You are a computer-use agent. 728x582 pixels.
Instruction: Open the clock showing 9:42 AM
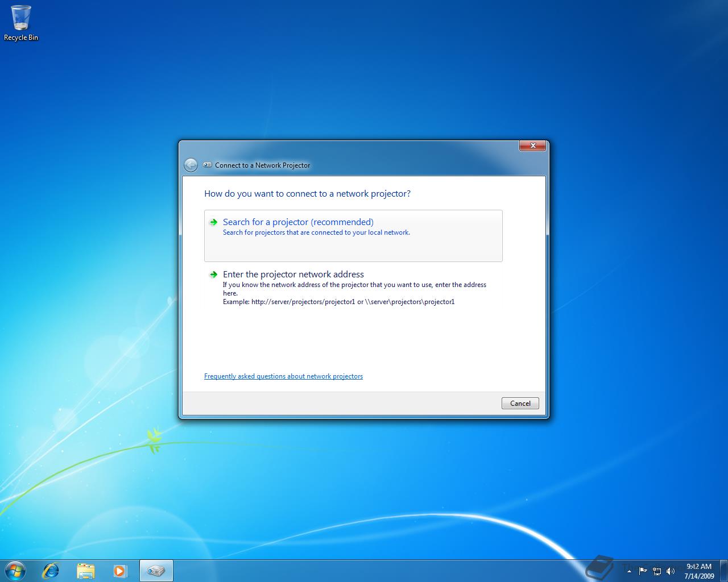point(699,571)
